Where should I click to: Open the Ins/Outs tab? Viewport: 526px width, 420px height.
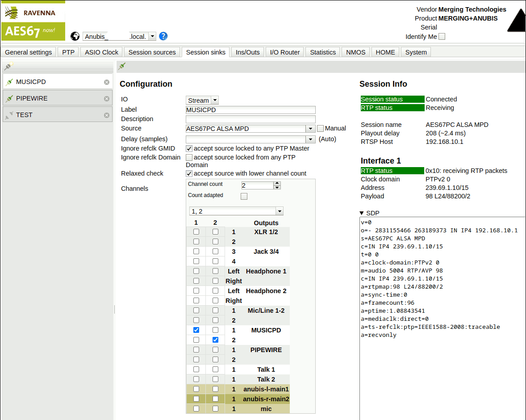click(x=247, y=52)
